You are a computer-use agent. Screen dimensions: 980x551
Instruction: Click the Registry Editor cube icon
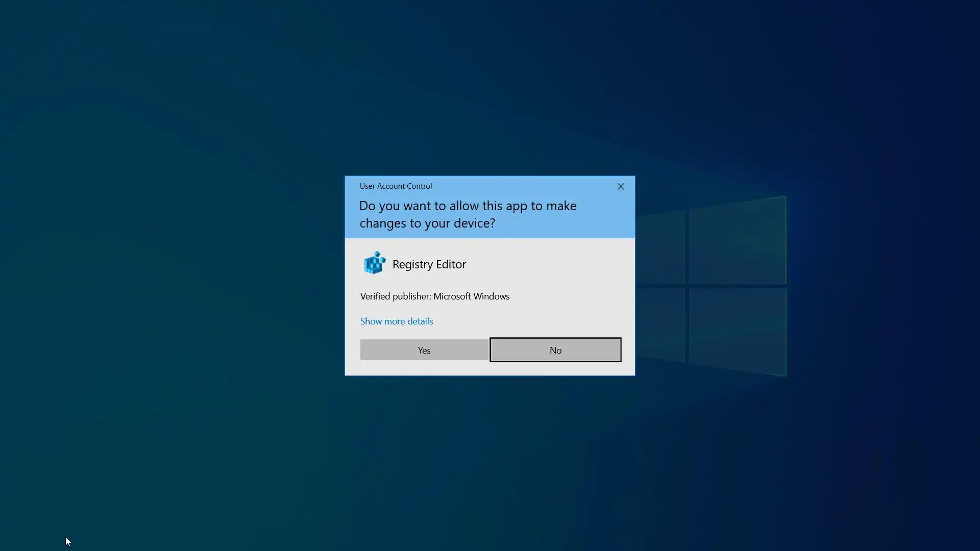click(x=374, y=263)
